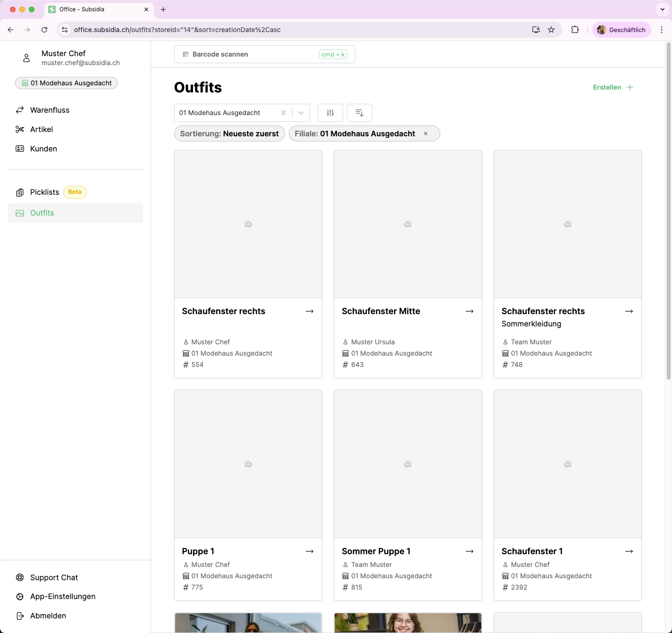Open the 01 Modehaus Ausgedacht store switcher
The image size is (672, 633).
pyautogui.click(x=67, y=83)
